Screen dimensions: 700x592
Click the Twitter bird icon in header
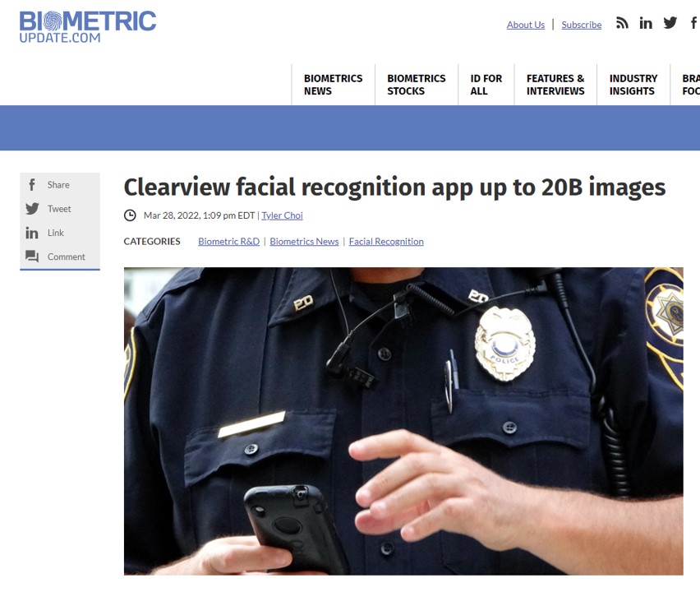670,23
